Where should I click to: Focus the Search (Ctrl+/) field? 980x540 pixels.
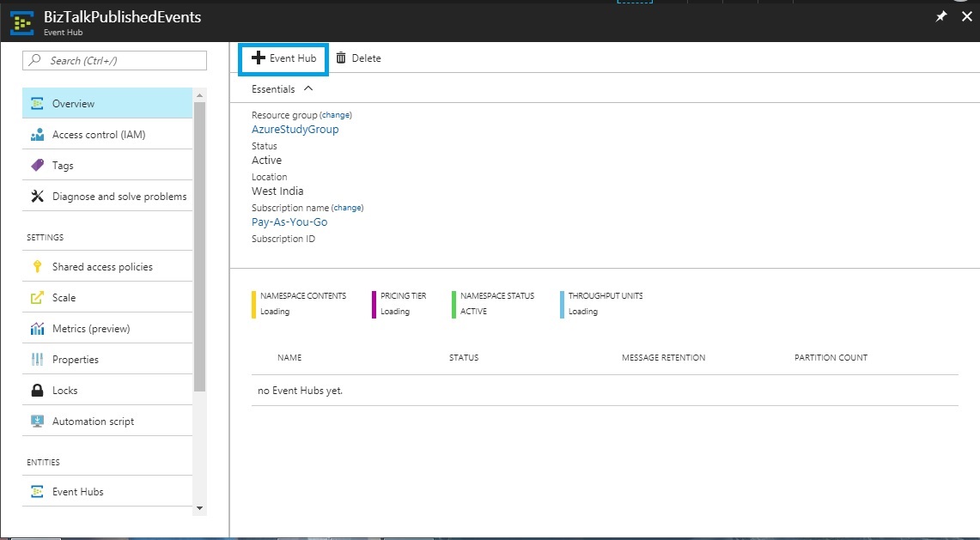(x=114, y=61)
